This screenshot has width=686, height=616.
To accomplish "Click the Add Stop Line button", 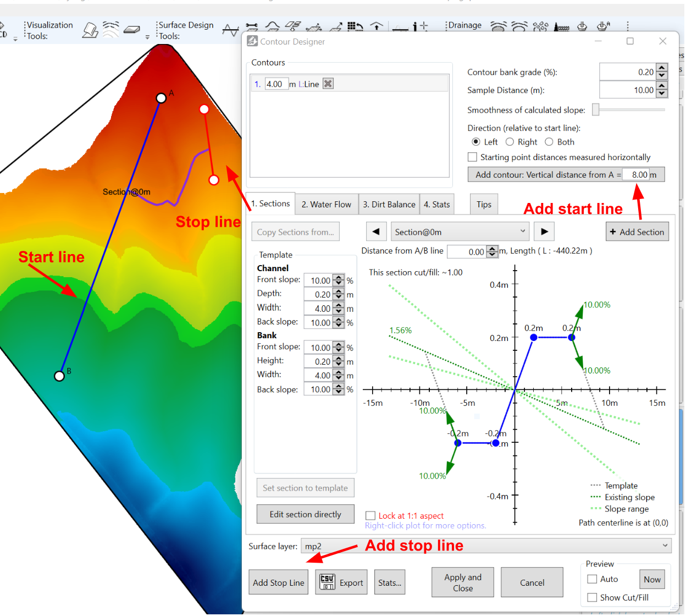I will [x=279, y=582].
